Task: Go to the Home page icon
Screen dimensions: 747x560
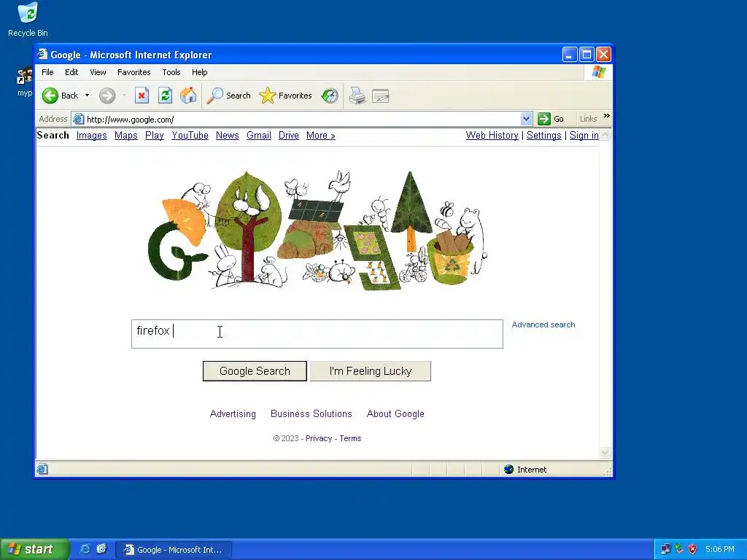Action: point(188,96)
